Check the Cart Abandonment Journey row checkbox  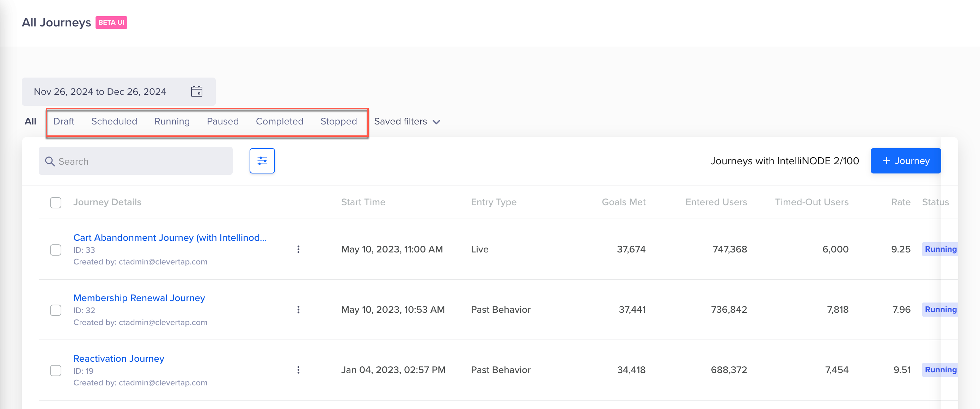(56, 250)
